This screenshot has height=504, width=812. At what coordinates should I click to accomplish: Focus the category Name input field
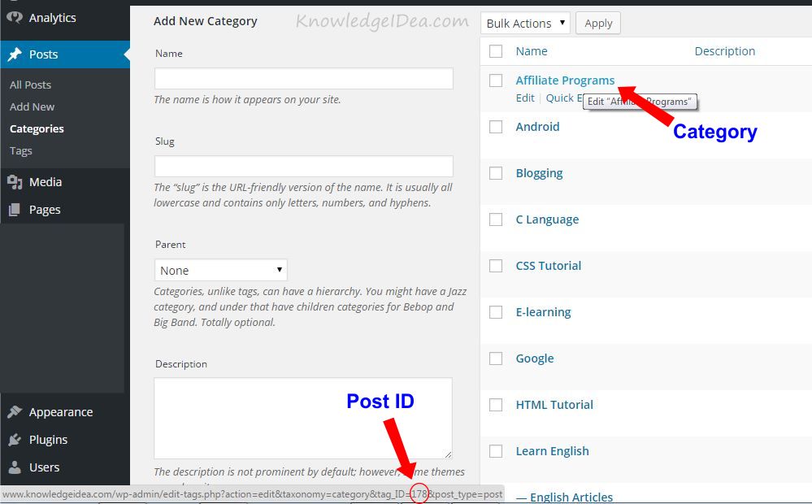[x=303, y=78]
